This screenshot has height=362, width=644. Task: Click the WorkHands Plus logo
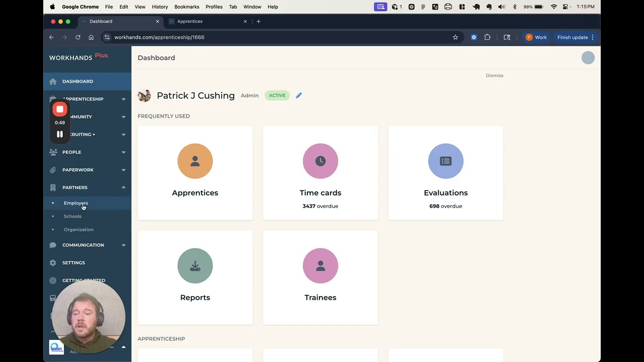78,57
